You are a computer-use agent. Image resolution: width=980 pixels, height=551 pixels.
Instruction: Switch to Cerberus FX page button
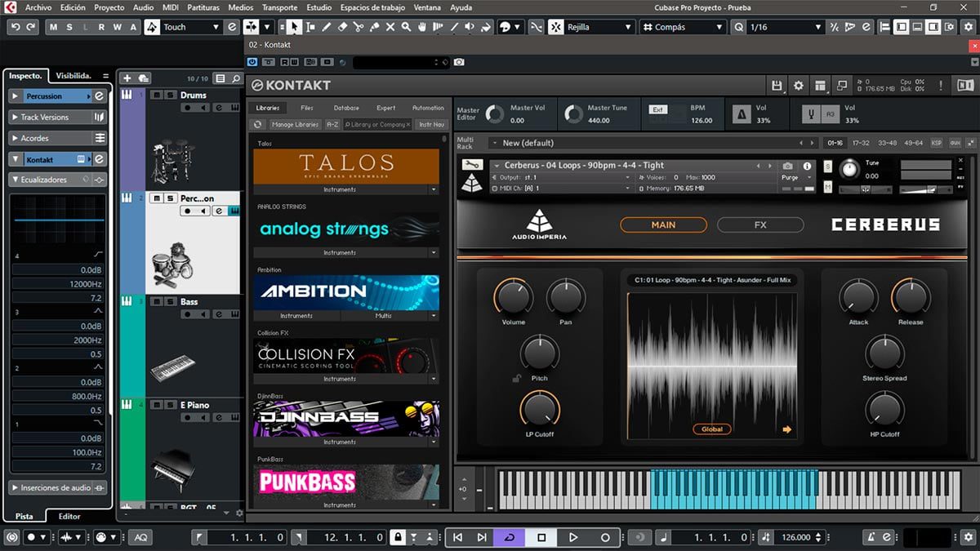point(760,224)
